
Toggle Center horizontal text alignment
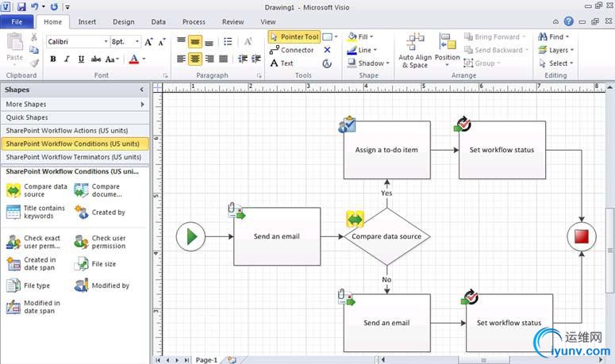195,59
